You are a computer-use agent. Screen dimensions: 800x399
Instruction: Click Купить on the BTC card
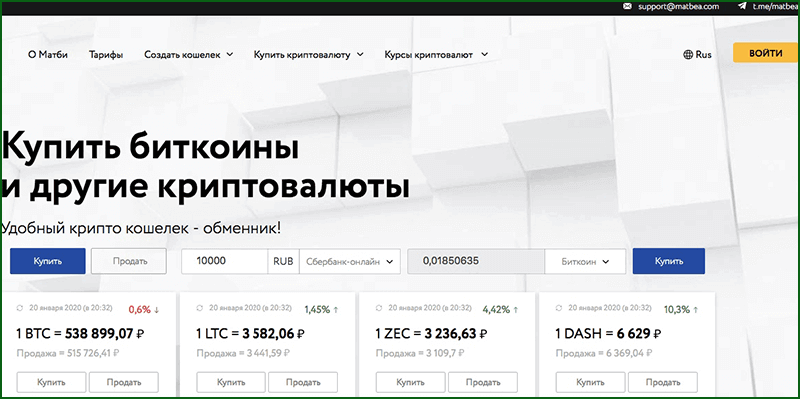click(x=52, y=382)
